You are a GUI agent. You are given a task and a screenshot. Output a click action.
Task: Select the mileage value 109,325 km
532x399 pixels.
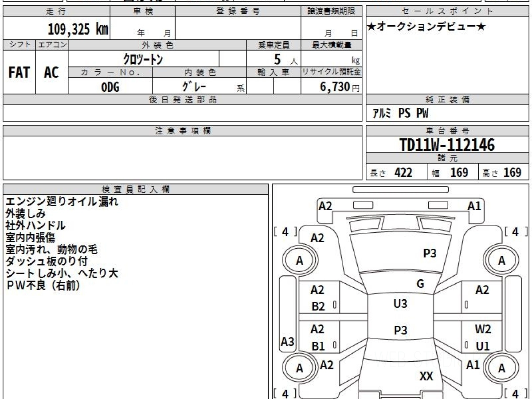(x=78, y=29)
